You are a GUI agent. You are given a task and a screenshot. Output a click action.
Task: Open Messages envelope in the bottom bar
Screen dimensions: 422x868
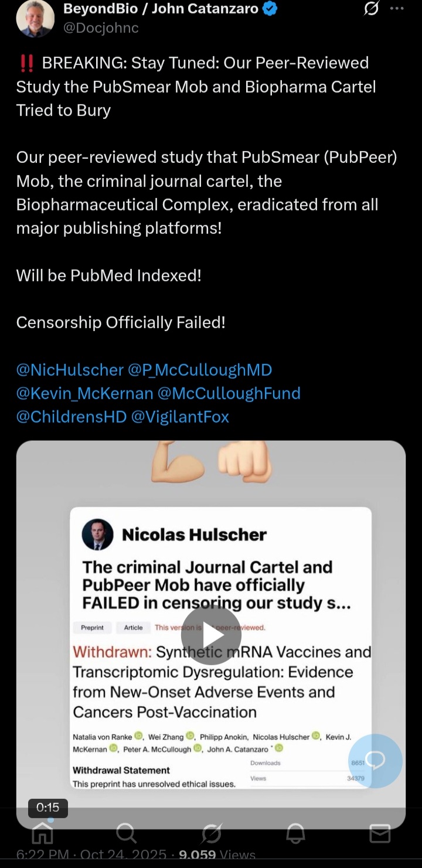(380, 833)
